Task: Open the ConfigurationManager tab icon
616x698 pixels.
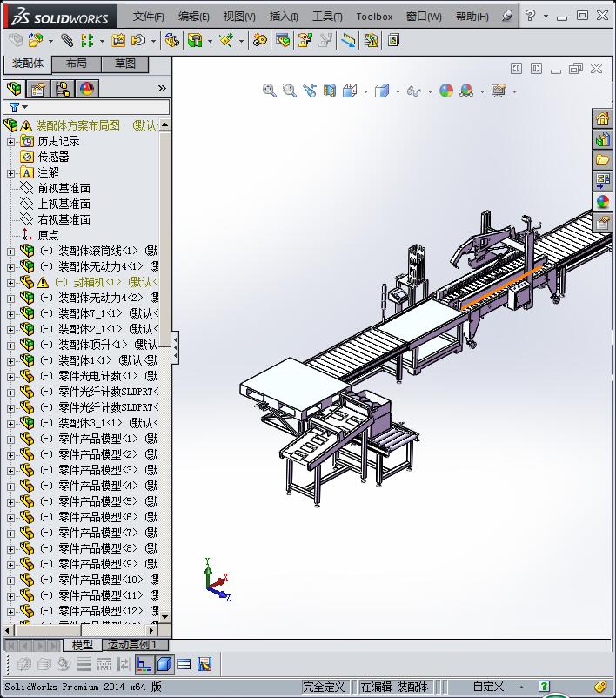Action: (x=63, y=89)
